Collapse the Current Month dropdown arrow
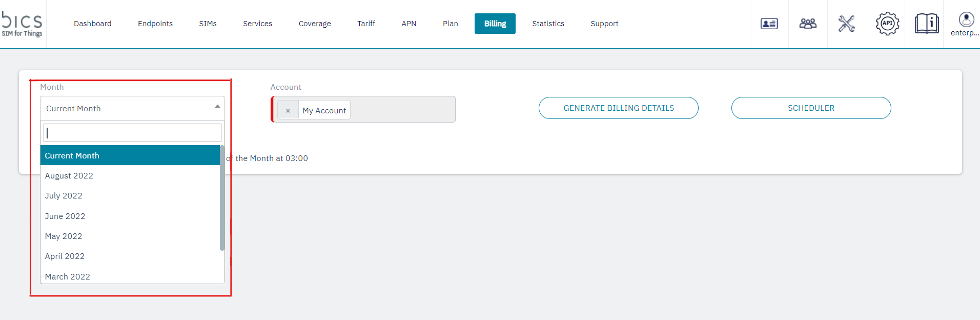 coord(217,107)
